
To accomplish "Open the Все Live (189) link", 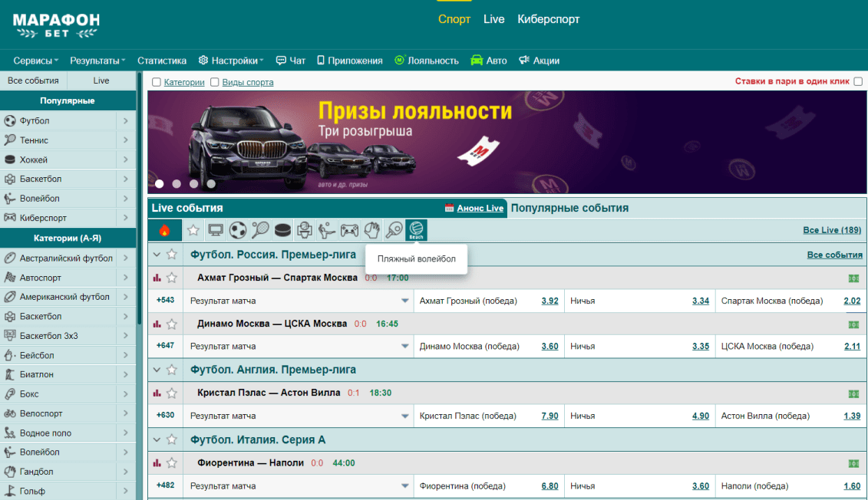I will [x=832, y=230].
